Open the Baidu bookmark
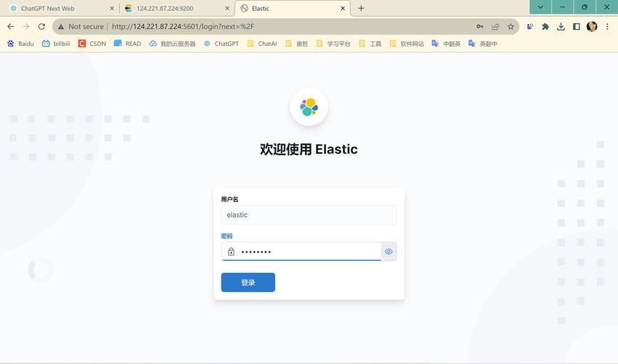The height and width of the screenshot is (364, 618). pyautogui.click(x=20, y=44)
